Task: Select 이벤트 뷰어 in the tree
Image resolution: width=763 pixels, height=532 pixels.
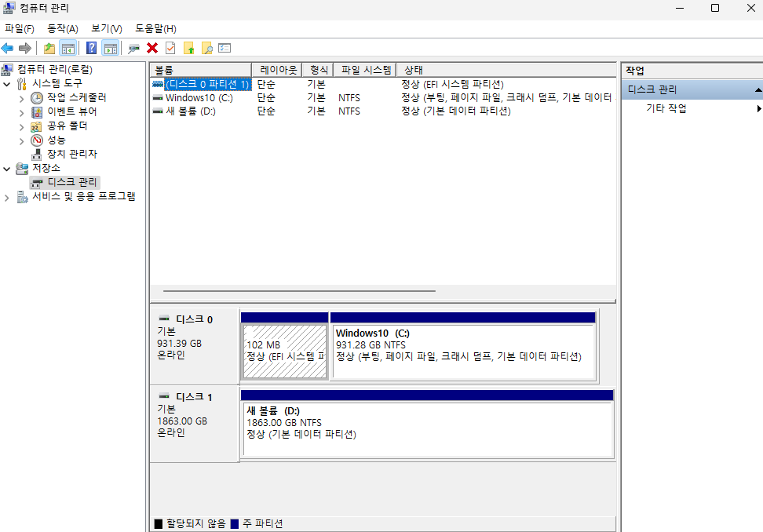Action: [x=71, y=111]
